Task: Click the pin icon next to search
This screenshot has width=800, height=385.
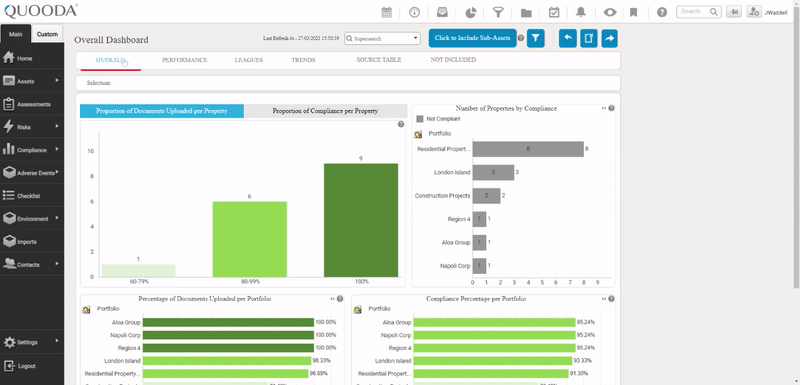Action: [x=734, y=12]
